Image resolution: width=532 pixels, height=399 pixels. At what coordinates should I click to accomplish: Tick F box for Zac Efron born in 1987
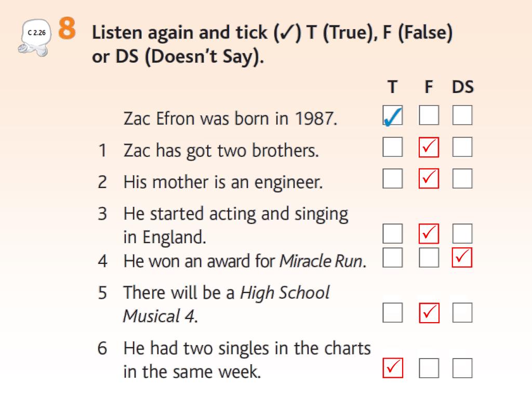[429, 115]
